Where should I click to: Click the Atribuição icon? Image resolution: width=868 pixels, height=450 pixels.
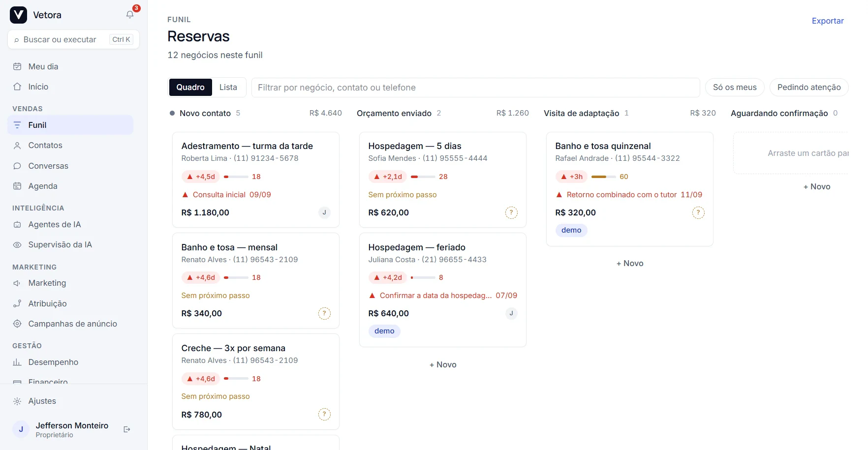(x=17, y=303)
